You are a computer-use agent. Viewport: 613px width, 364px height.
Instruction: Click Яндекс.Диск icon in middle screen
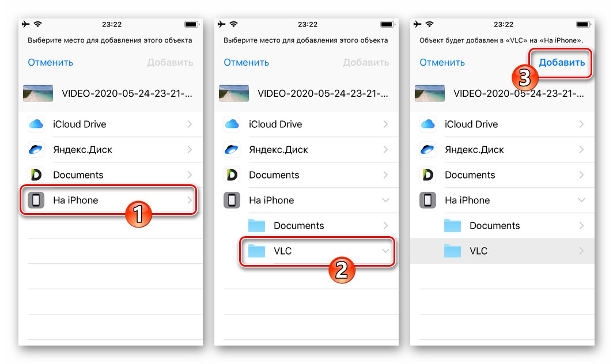[232, 149]
